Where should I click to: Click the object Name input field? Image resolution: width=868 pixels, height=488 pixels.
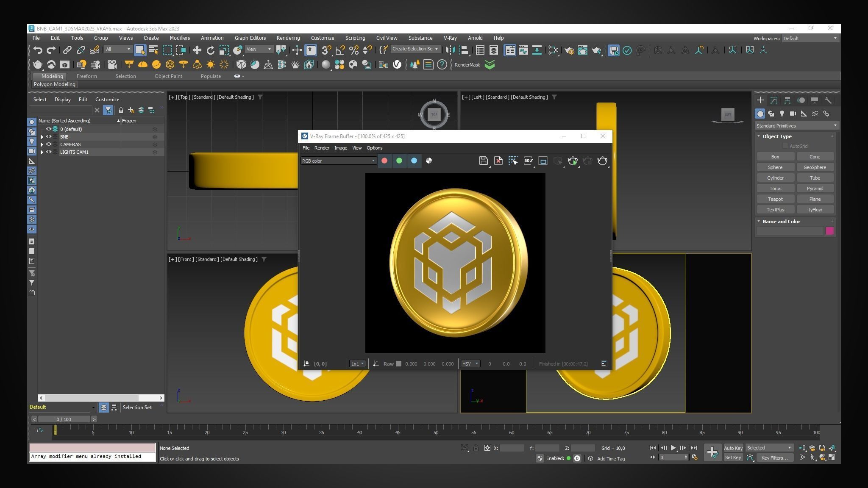(x=790, y=231)
